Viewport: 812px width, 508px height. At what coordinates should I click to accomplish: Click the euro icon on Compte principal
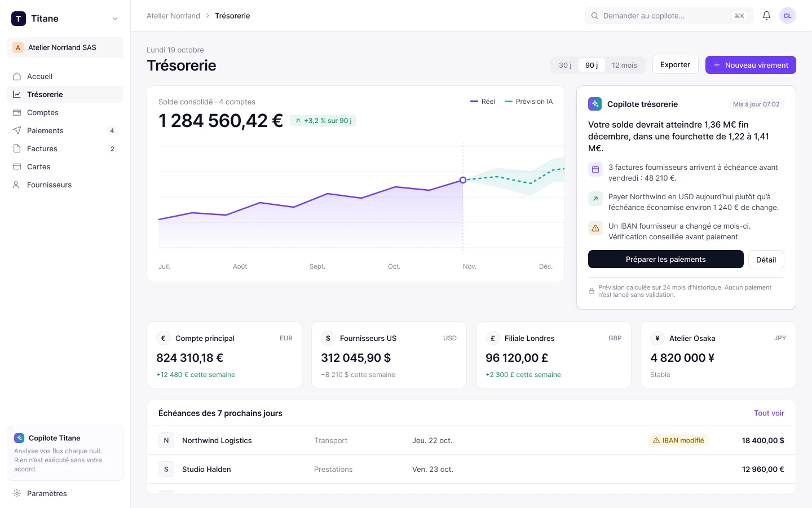pos(164,338)
